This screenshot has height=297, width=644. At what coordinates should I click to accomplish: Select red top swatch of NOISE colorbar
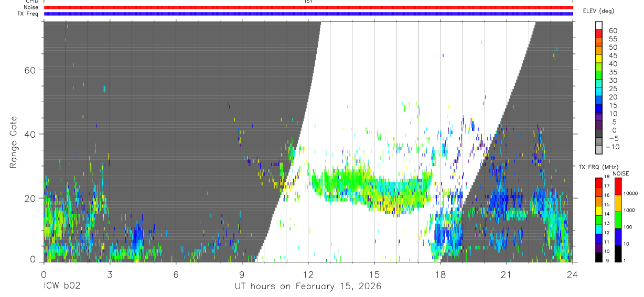618,186
